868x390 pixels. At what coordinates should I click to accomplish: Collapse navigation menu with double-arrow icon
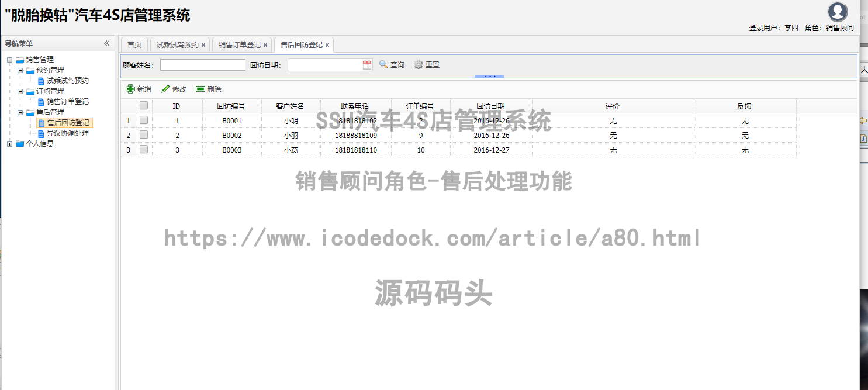(107, 43)
